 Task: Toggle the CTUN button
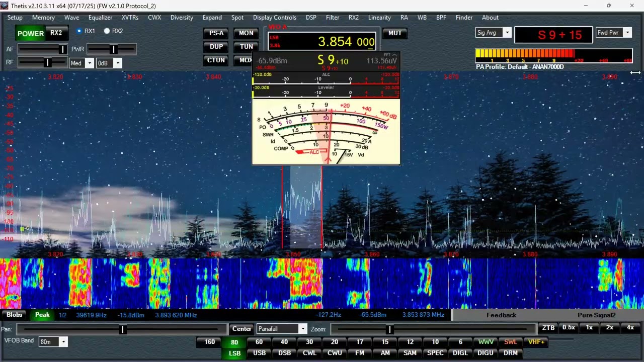pos(216,60)
